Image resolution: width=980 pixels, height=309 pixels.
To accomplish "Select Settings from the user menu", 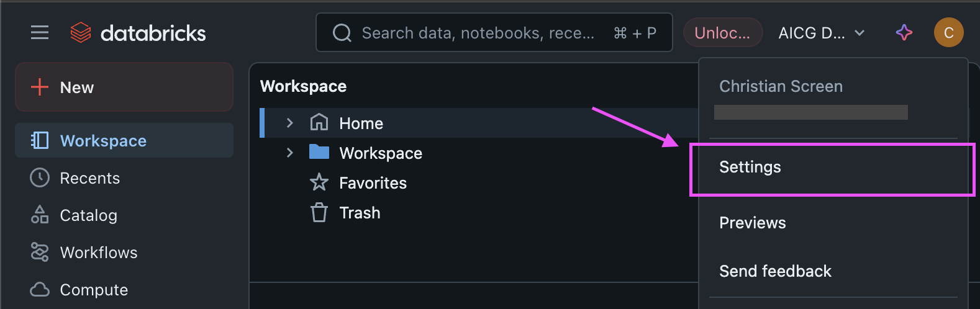I will pos(750,167).
